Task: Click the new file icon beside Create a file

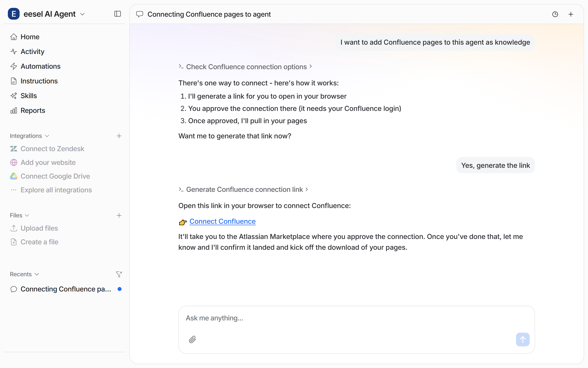Action: pos(14,242)
